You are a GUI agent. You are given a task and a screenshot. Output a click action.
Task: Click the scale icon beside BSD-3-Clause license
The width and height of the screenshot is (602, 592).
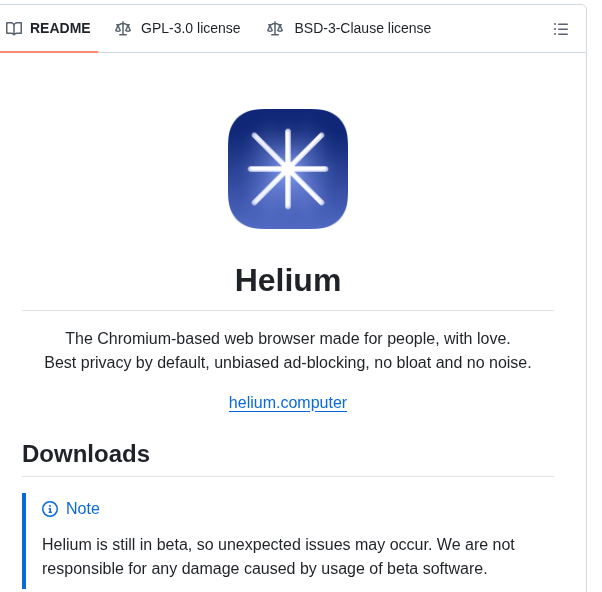pos(275,28)
